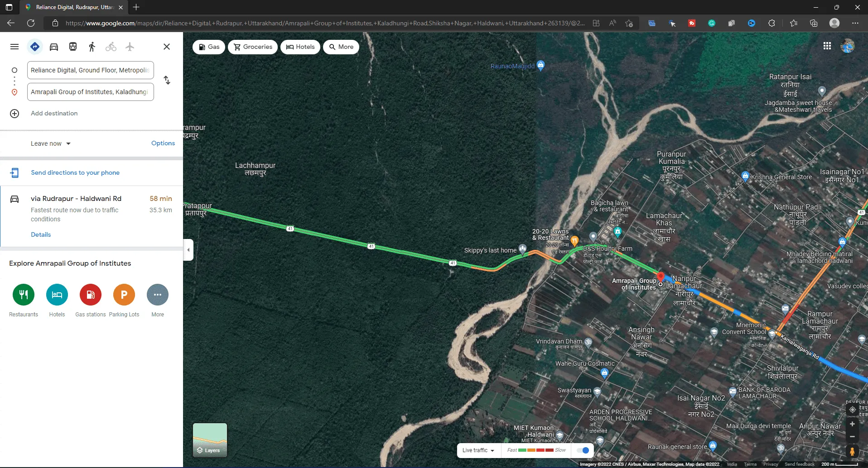The height and width of the screenshot is (468, 868).
Task: Add page to browser favorites
Action: (x=629, y=23)
